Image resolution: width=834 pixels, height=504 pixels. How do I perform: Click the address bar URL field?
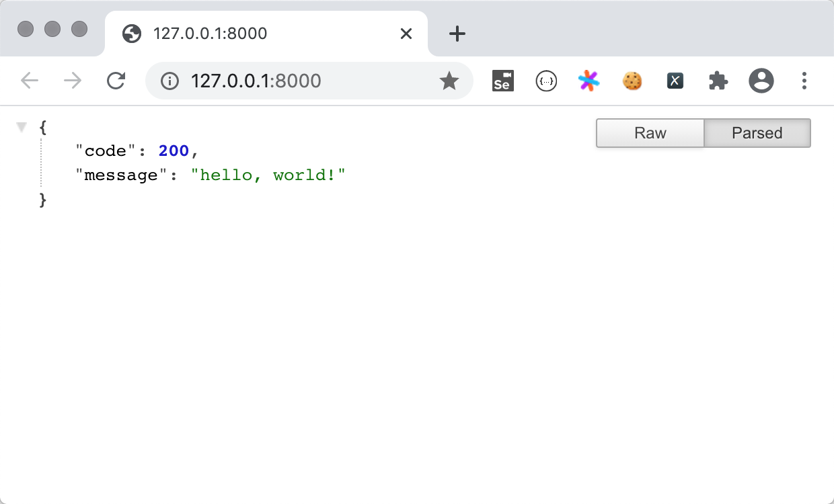point(303,81)
